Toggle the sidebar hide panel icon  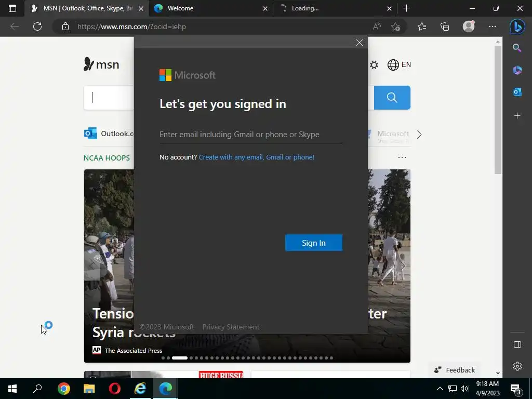pyautogui.click(x=517, y=344)
